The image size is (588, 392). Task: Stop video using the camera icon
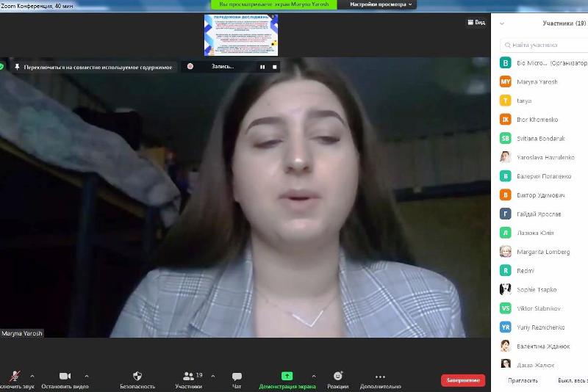(x=65, y=376)
